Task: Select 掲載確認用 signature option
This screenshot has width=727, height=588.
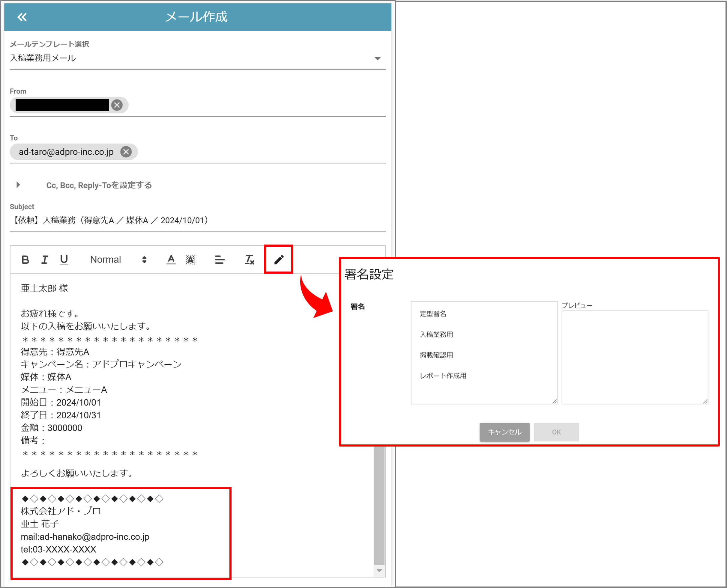Action: click(436, 355)
